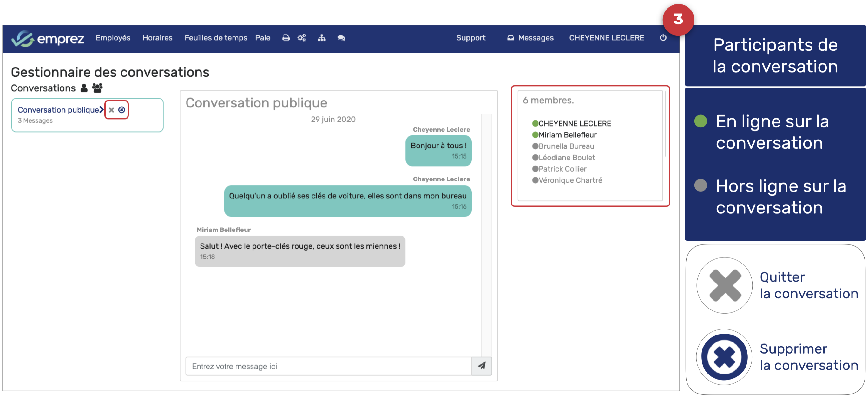Open the chat bubbles icon
This screenshot has width=868, height=397.
pos(341,38)
